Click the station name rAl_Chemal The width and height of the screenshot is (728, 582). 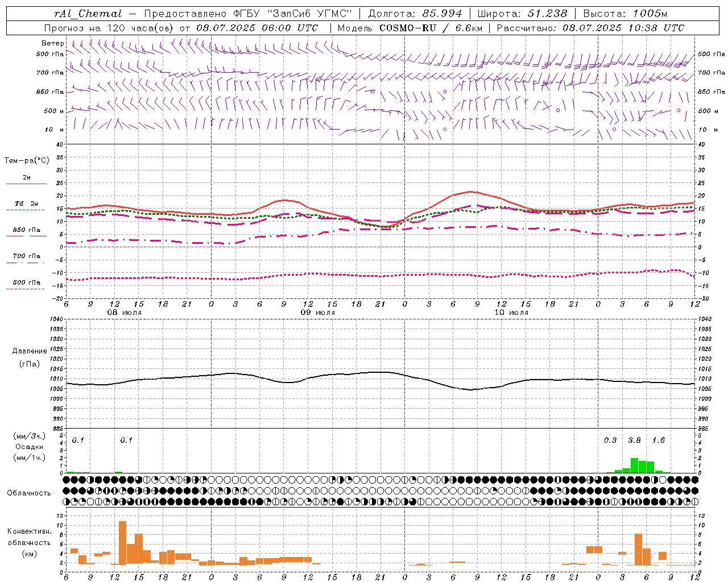tap(88, 14)
